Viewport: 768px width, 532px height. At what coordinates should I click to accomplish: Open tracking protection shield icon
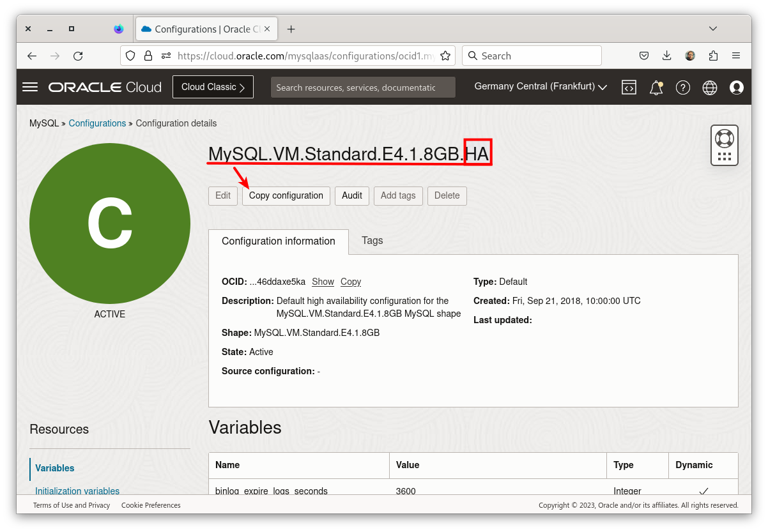tap(130, 56)
